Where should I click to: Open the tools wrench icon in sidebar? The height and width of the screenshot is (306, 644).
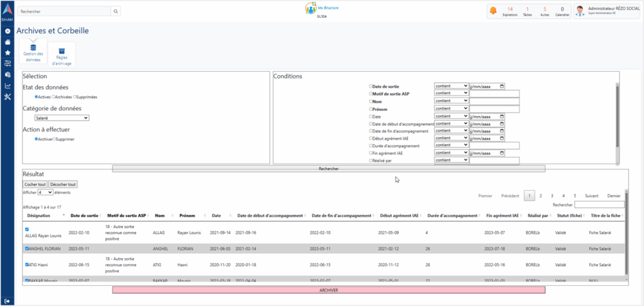8,96
